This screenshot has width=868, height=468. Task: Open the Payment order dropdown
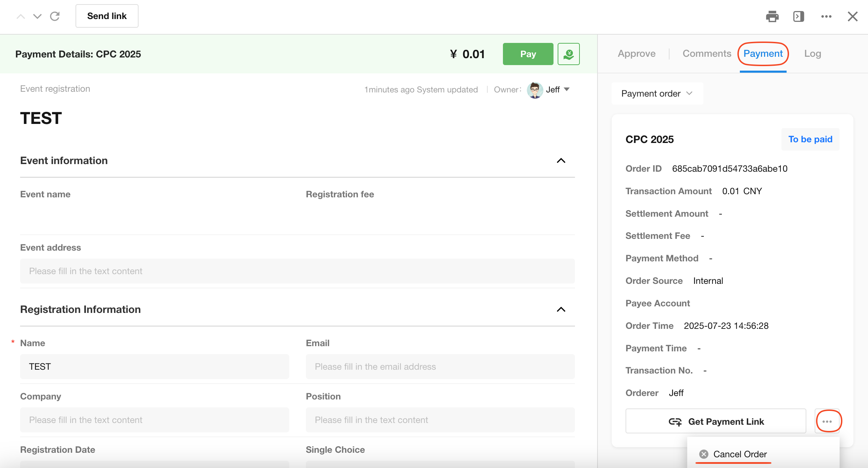point(657,93)
